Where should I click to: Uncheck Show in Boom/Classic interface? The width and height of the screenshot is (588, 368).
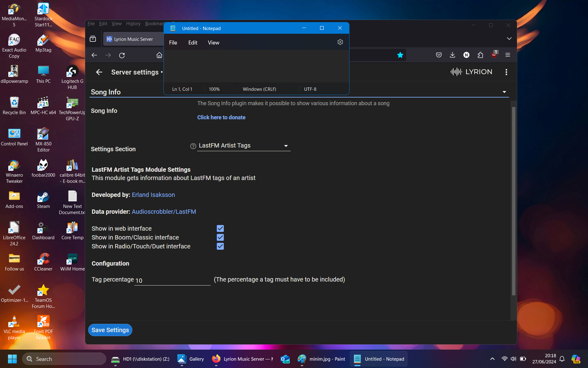coord(220,237)
